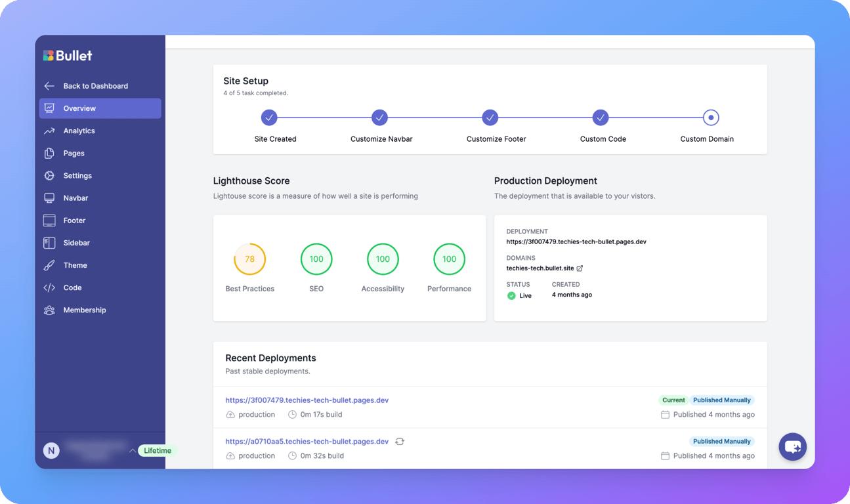850x504 pixels.
Task: Click the Analytics trend line icon
Action: 49,131
